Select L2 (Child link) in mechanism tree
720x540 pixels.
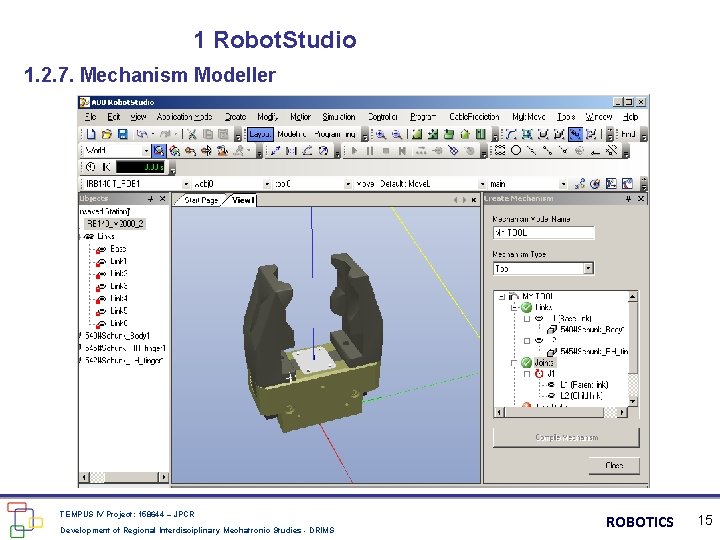tap(581, 396)
